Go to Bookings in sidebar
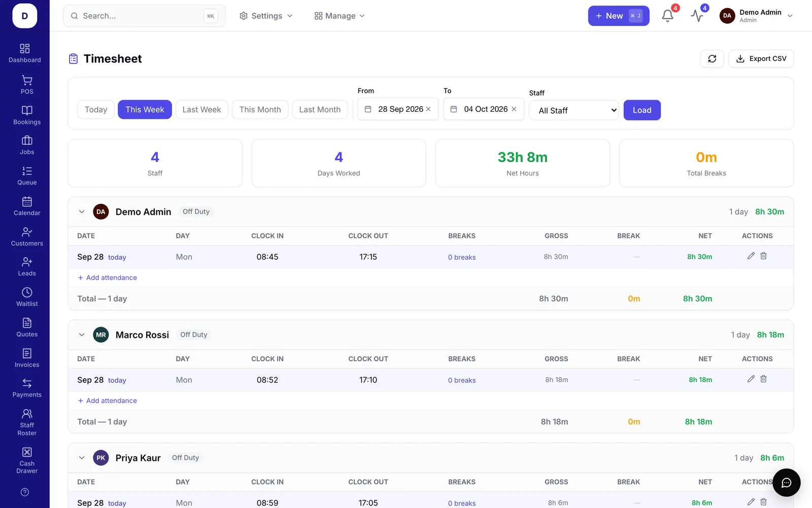 pyautogui.click(x=27, y=115)
